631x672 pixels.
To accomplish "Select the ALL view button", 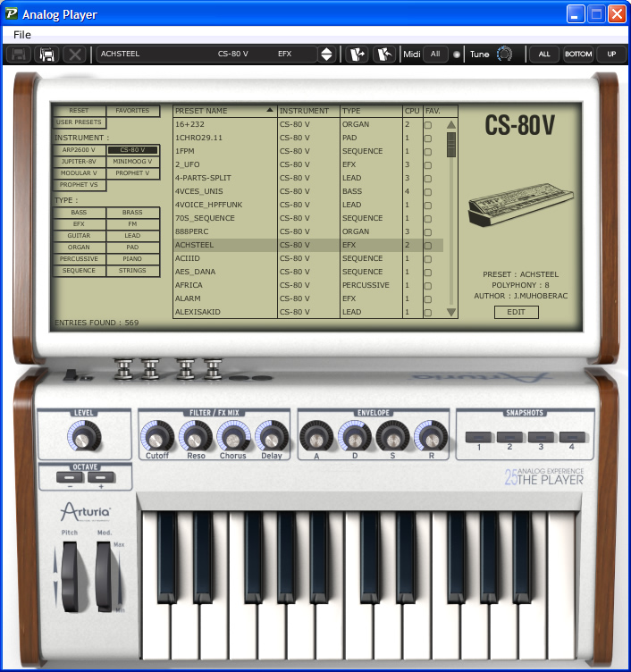I will point(544,54).
